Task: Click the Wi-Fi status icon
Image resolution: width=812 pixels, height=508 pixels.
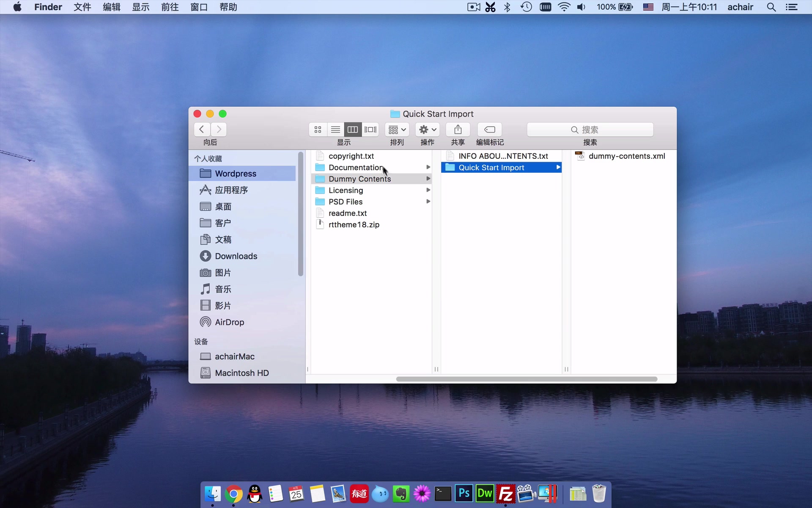Action: (x=564, y=7)
